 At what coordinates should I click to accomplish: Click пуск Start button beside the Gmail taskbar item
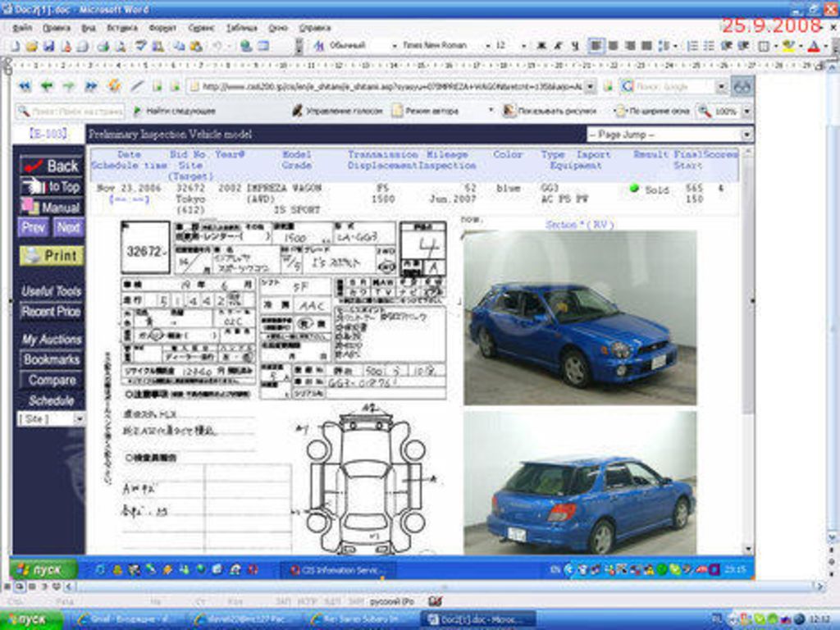click(30, 620)
